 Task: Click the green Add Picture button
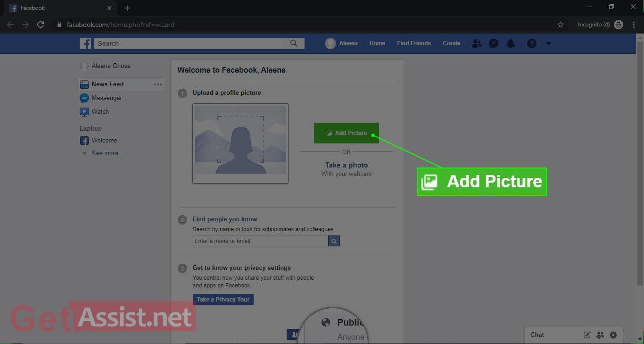[x=347, y=133]
